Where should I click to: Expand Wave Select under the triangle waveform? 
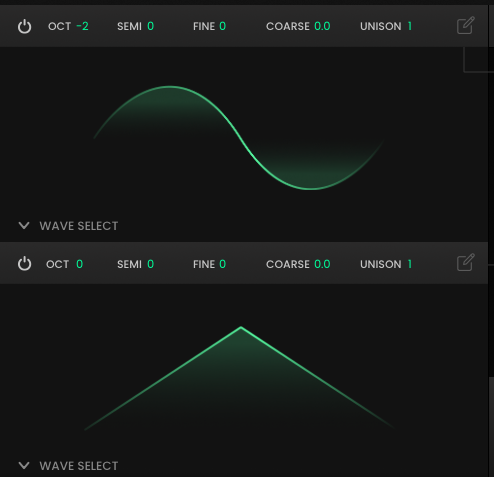24,465
